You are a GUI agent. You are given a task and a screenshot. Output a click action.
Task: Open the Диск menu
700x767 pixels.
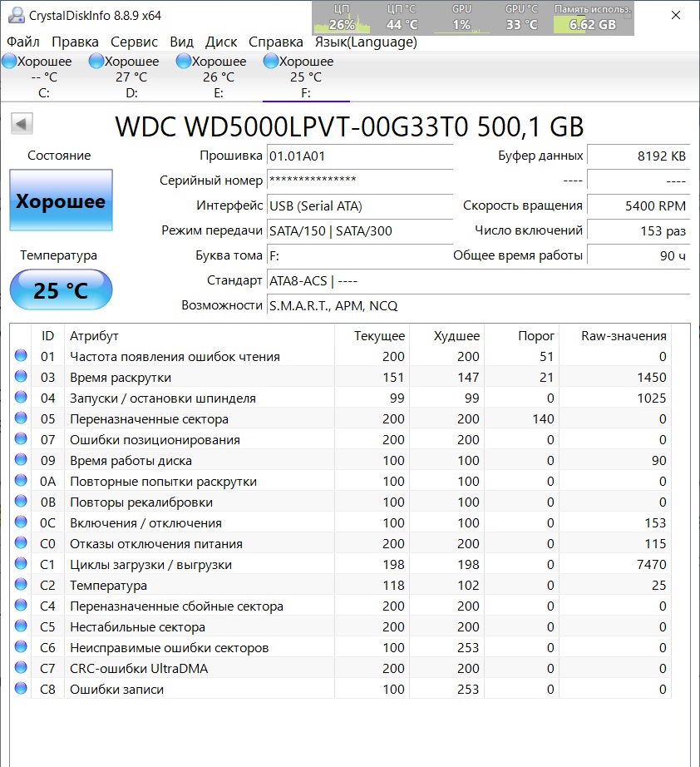coord(221,42)
